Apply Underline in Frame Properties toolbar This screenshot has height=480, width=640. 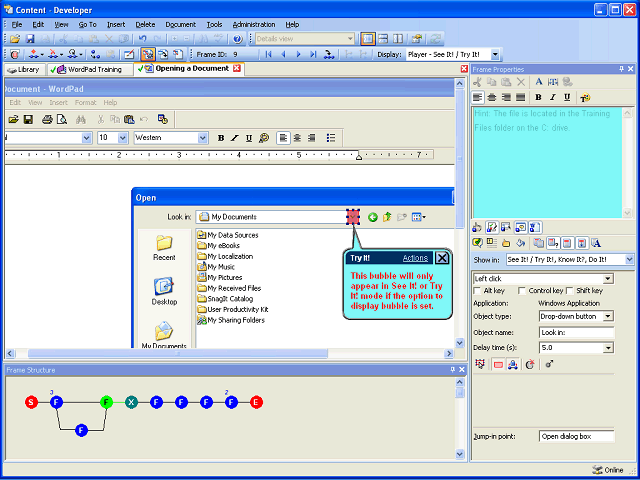(x=567, y=97)
